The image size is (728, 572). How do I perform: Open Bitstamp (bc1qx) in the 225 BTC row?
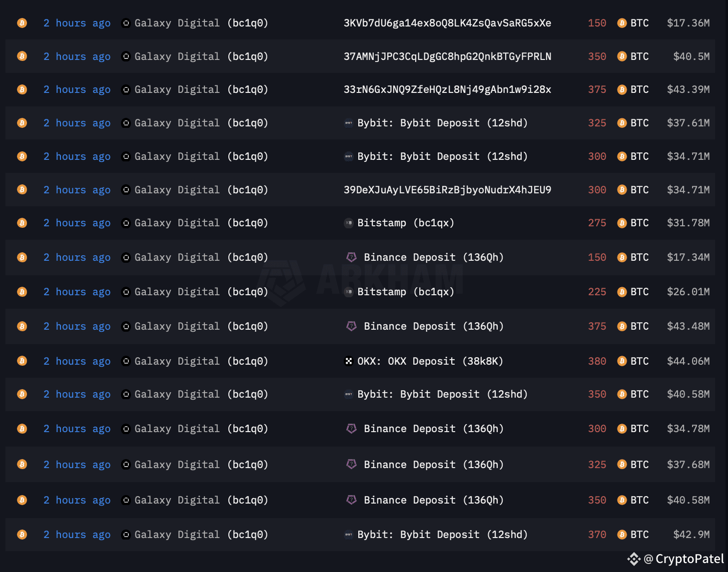[x=406, y=292]
